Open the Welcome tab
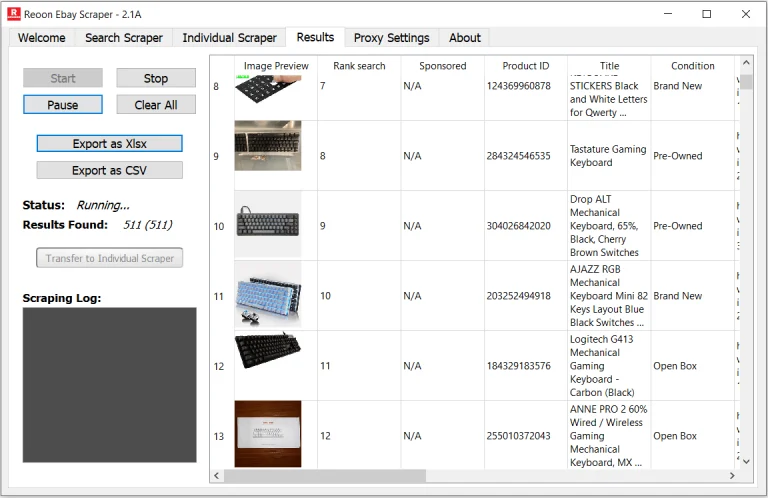 pyautogui.click(x=42, y=38)
